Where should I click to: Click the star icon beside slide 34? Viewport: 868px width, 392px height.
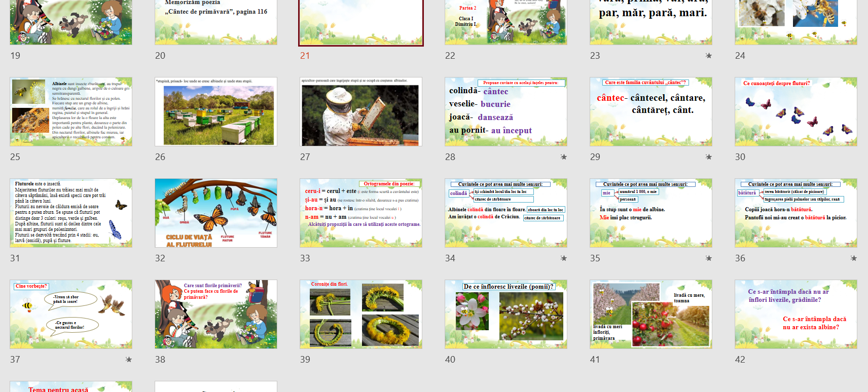[563, 258]
